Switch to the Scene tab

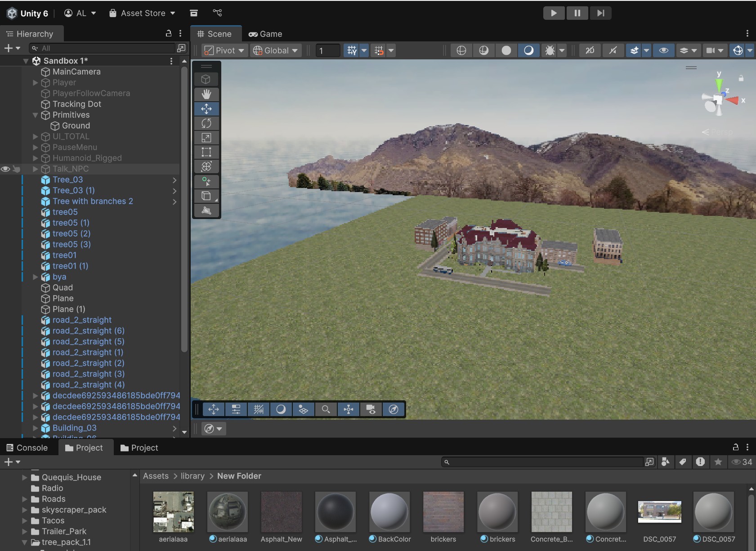tap(215, 34)
